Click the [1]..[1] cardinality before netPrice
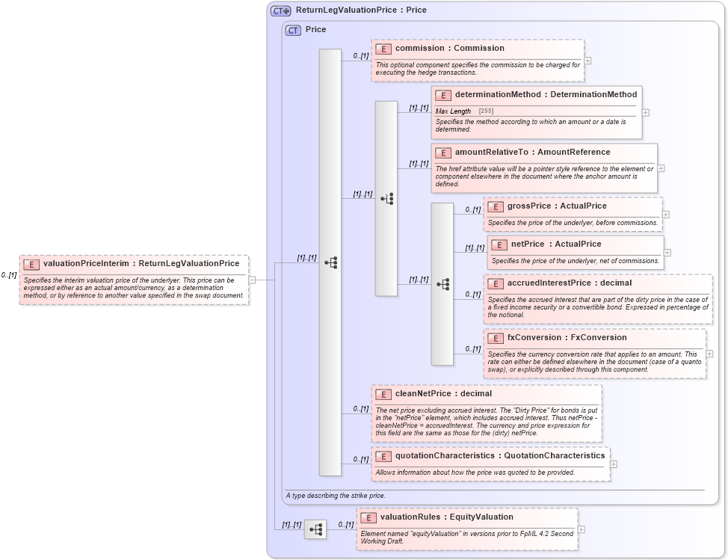The height and width of the screenshot is (560, 728). coord(475,248)
